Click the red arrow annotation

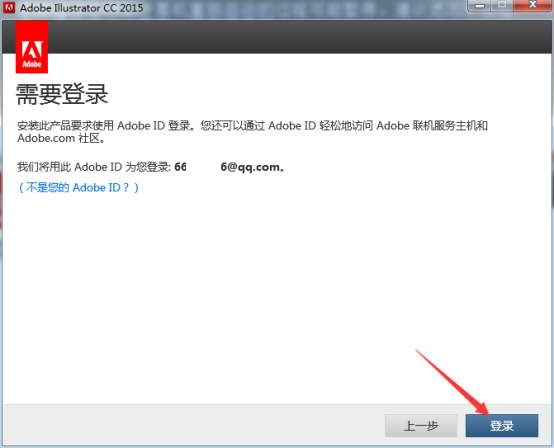point(452,382)
